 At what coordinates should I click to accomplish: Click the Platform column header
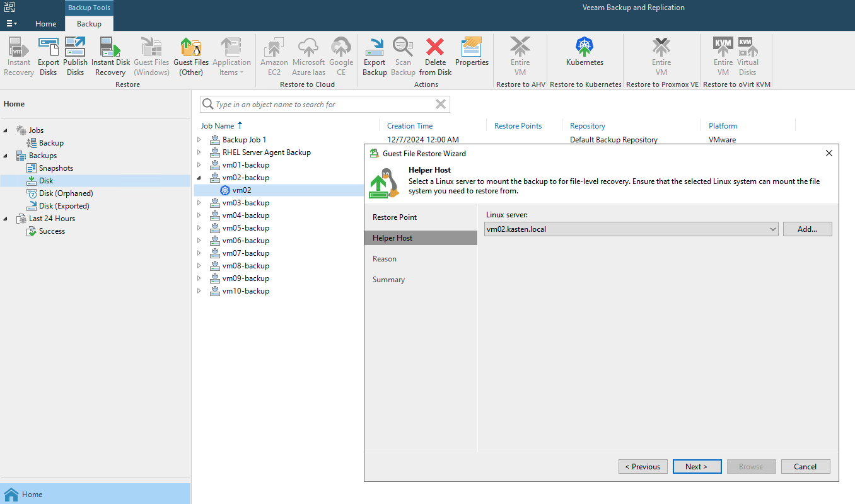[x=723, y=126]
